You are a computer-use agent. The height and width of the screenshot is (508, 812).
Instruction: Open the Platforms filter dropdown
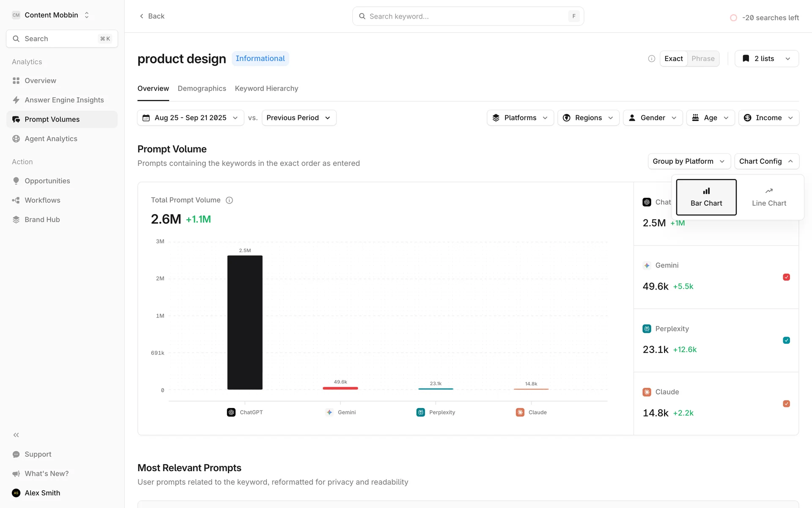coord(520,118)
